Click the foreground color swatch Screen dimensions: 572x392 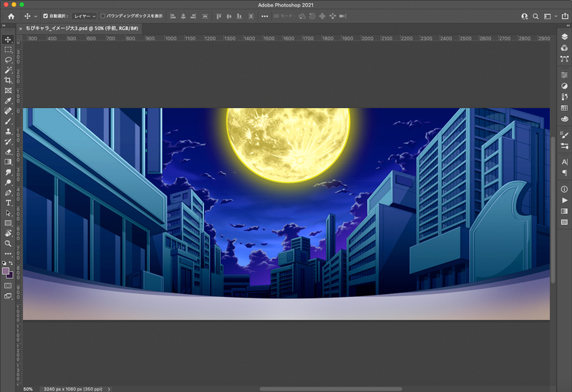(x=6, y=271)
